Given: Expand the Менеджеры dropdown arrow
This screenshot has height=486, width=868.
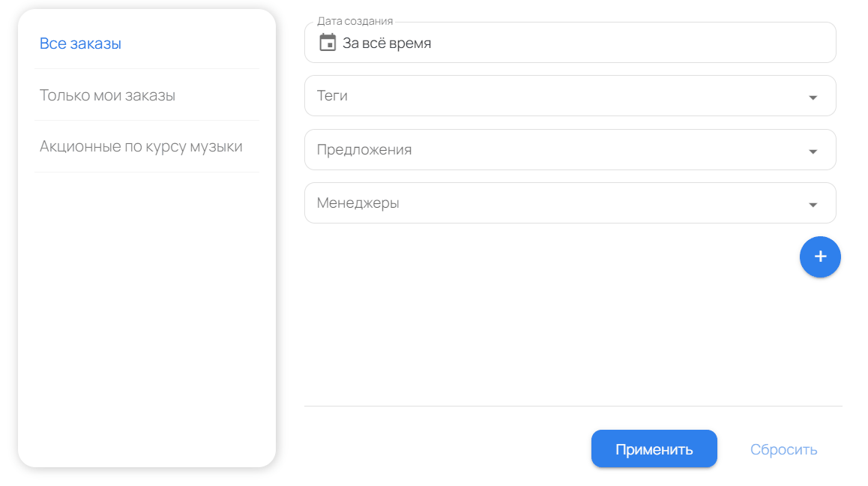Looking at the screenshot, I should pos(813,203).
